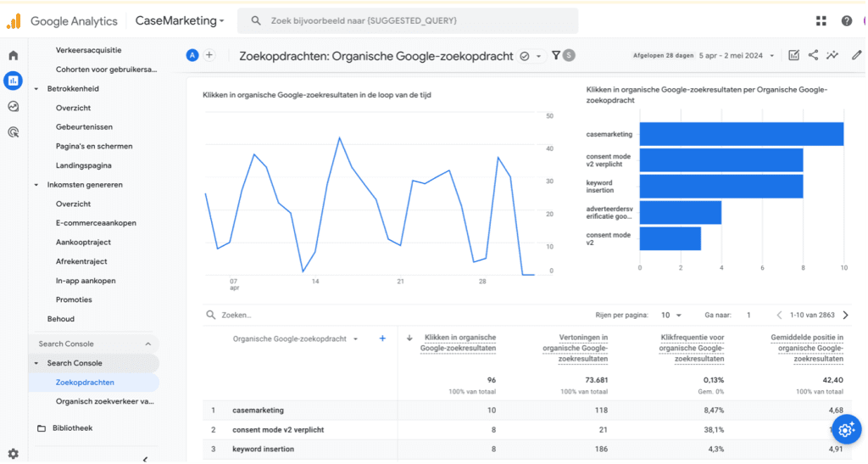Open Organisch zoekverkeer va... report
Viewport: 868px width, 464px height.
tap(105, 402)
